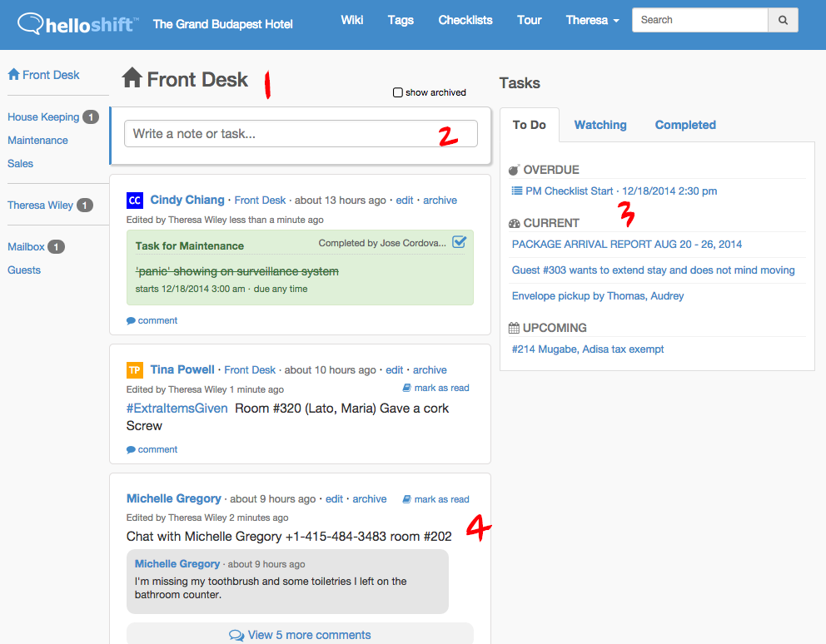Viewport: 826px width, 644px height.
Task: Click the Search input field
Action: tap(700, 20)
